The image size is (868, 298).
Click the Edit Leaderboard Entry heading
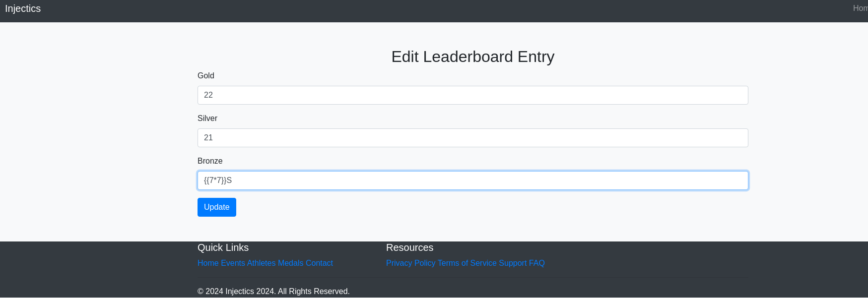pyautogui.click(x=472, y=57)
